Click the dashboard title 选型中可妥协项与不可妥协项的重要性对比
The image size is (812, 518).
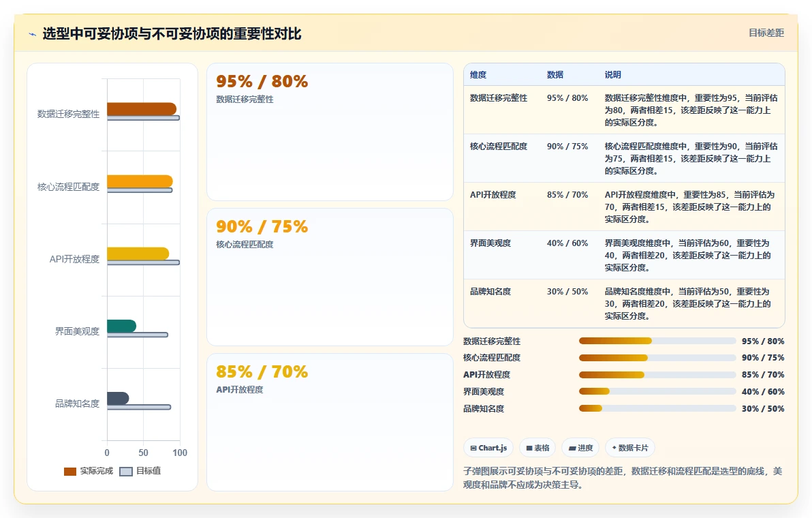click(172, 33)
